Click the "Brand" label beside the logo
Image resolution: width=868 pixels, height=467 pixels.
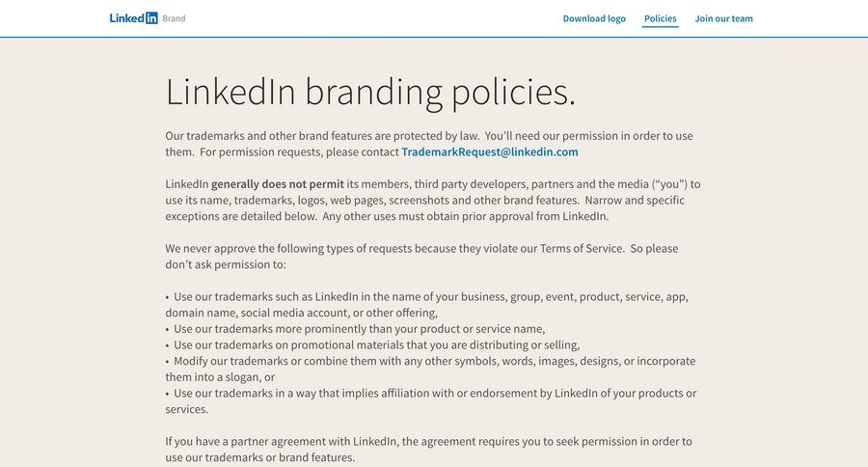click(x=175, y=18)
